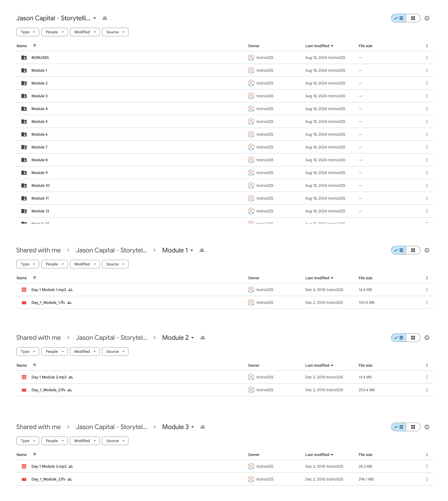
Task: Click shared icon beside root Storytelling folder title
Action: click(x=105, y=18)
